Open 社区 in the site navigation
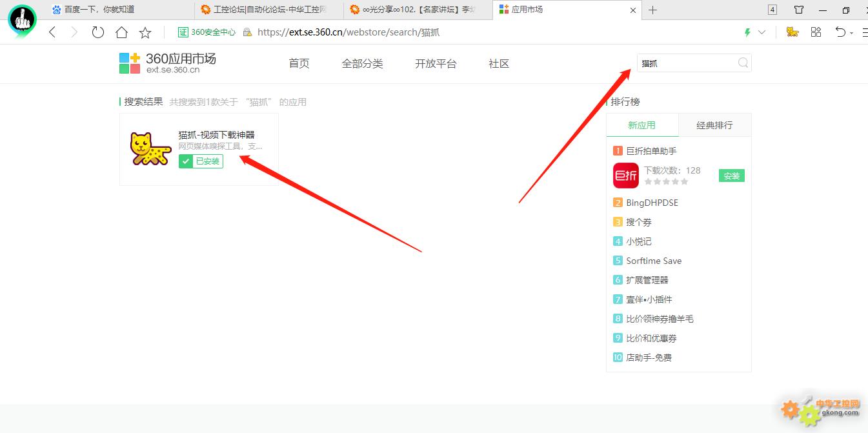Screen dimensions: 868x433 pos(499,63)
